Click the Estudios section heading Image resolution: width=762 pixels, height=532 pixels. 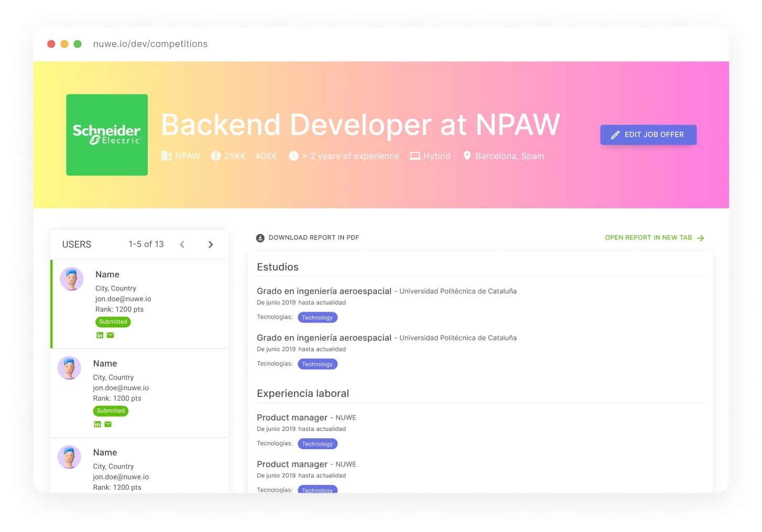pyautogui.click(x=278, y=267)
